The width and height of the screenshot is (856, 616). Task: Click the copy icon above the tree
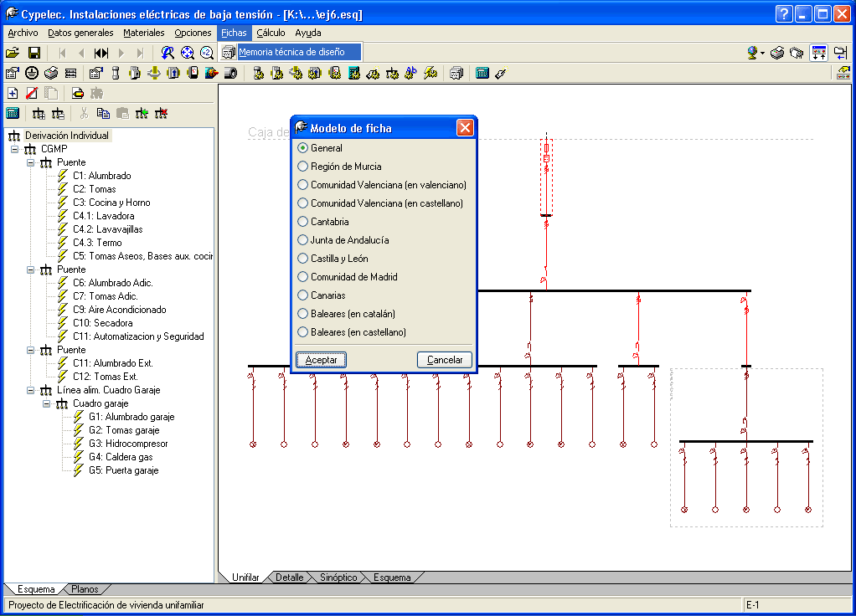(103, 113)
